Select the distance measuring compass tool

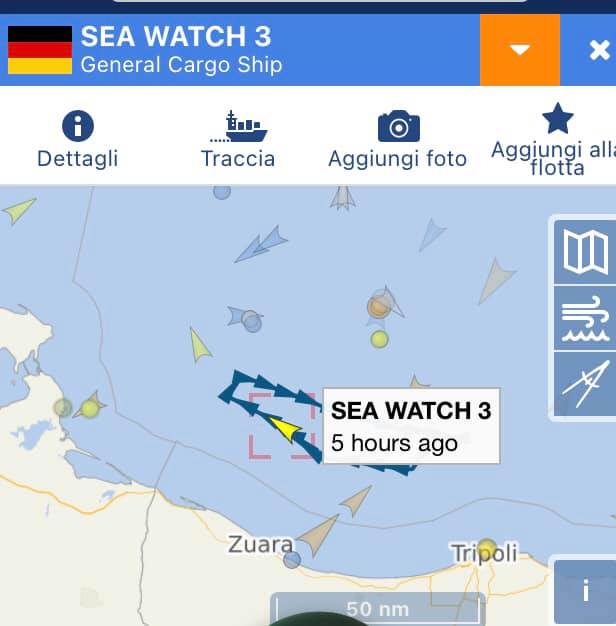[585, 384]
